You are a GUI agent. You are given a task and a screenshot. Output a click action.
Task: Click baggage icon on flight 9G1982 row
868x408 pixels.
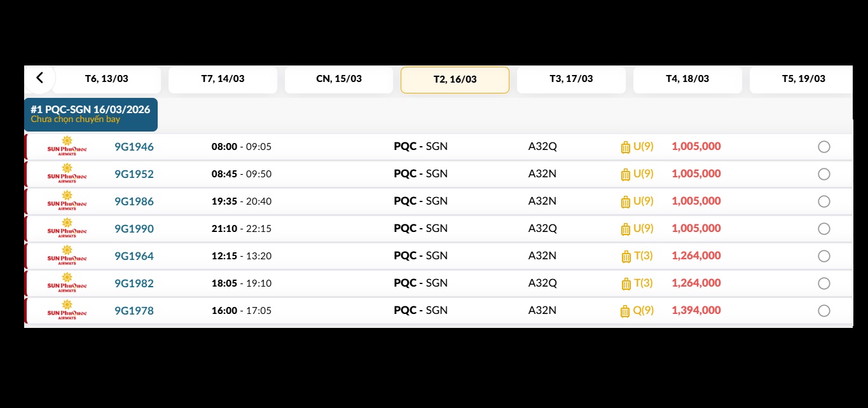pyautogui.click(x=626, y=284)
